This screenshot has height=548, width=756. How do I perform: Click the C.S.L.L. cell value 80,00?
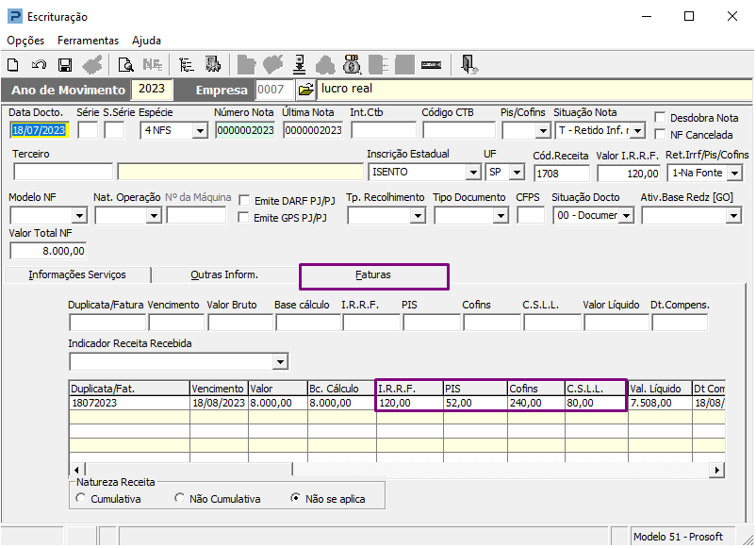tap(596, 403)
